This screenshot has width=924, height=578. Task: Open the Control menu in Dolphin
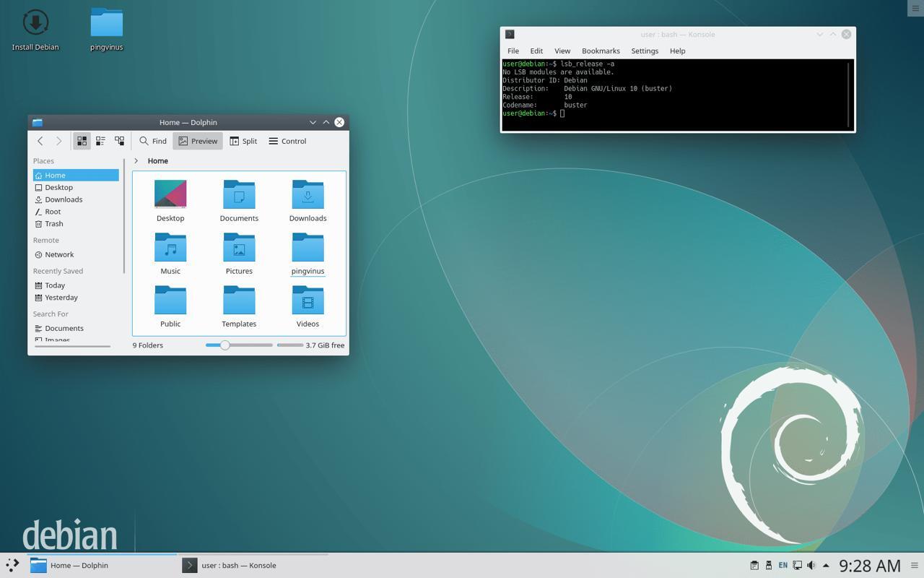tap(287, 141)
